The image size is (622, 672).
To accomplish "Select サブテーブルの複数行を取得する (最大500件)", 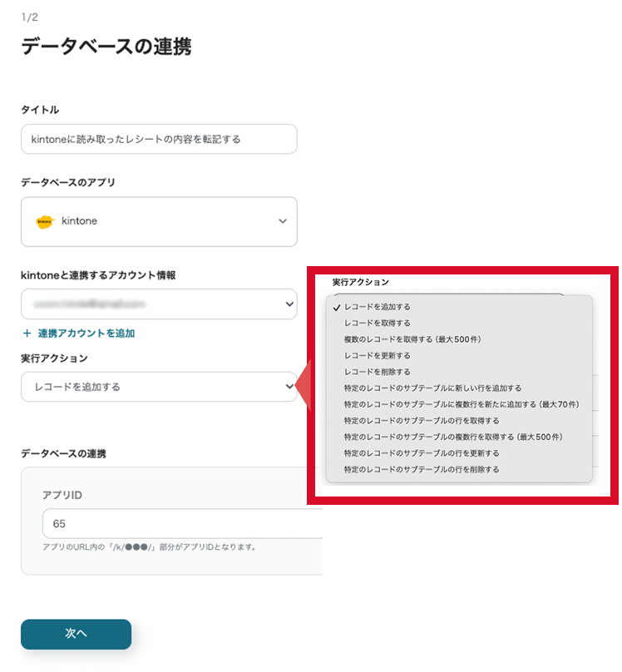I will click(x=453, y=437).
